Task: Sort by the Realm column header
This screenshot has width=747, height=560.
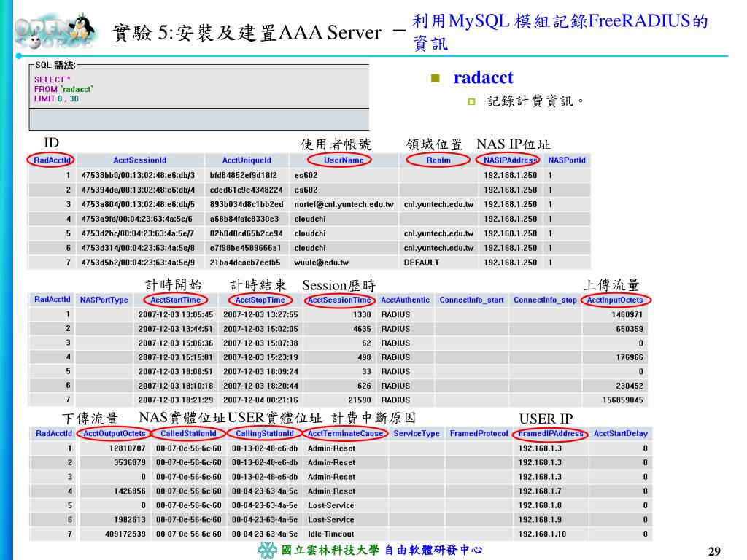Action: (x=438, y=160)
